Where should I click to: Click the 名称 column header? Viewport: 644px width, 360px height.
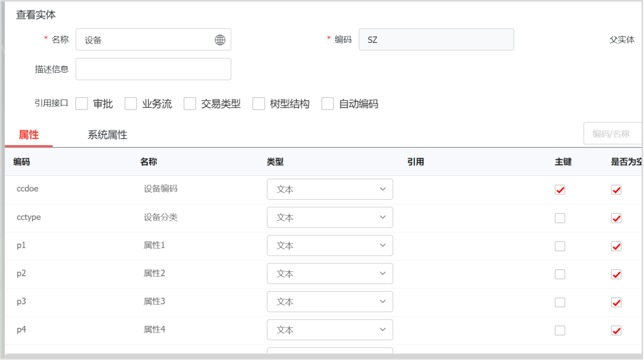[x=148, y=162]
